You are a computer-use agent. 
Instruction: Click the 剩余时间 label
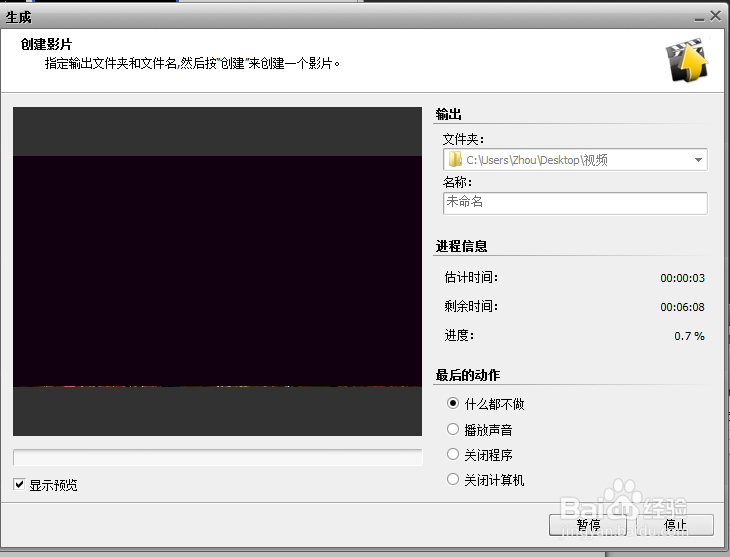(x=471, y=306)
